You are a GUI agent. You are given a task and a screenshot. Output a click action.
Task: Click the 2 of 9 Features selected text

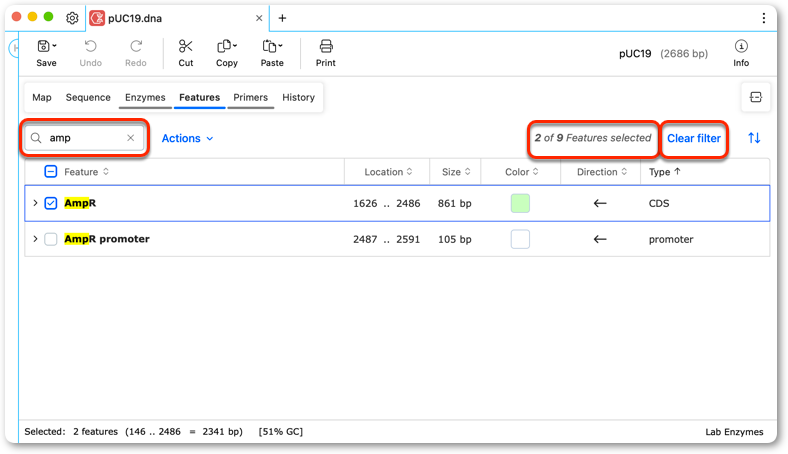point(593,138)
